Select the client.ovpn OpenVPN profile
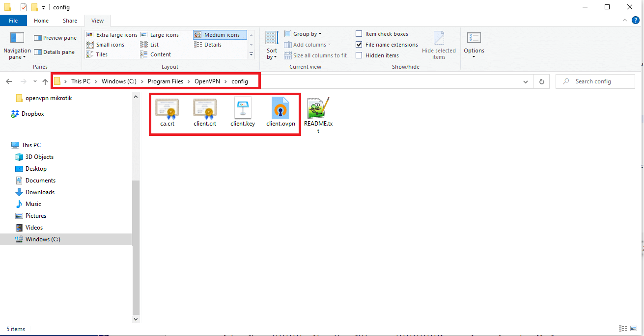 (280, 113)
